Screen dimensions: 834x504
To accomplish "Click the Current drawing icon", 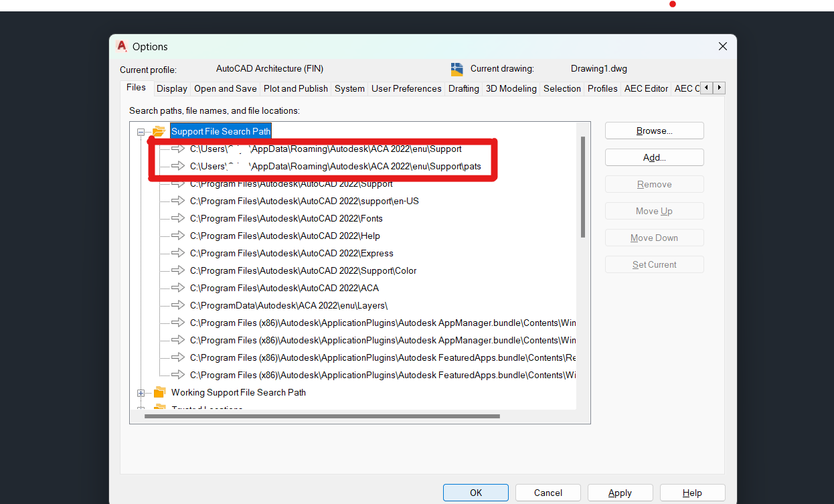I will 457,69.
